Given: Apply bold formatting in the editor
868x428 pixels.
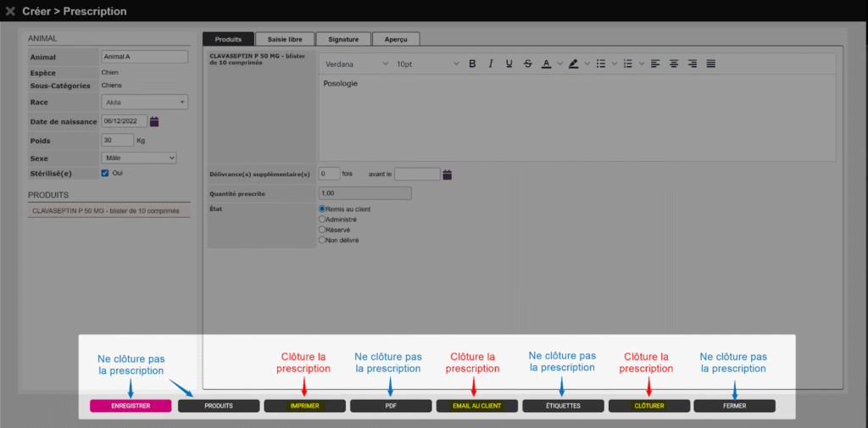Looking at the screenshot, I should 472,64.
